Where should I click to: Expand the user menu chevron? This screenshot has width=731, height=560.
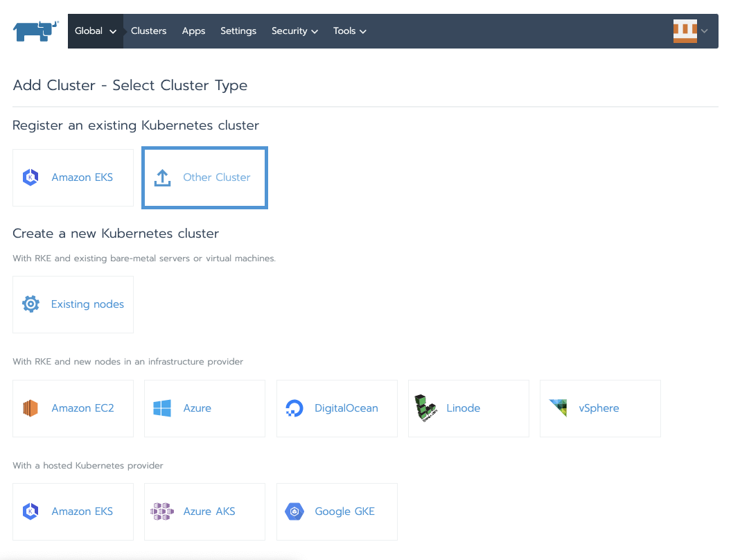705,31
